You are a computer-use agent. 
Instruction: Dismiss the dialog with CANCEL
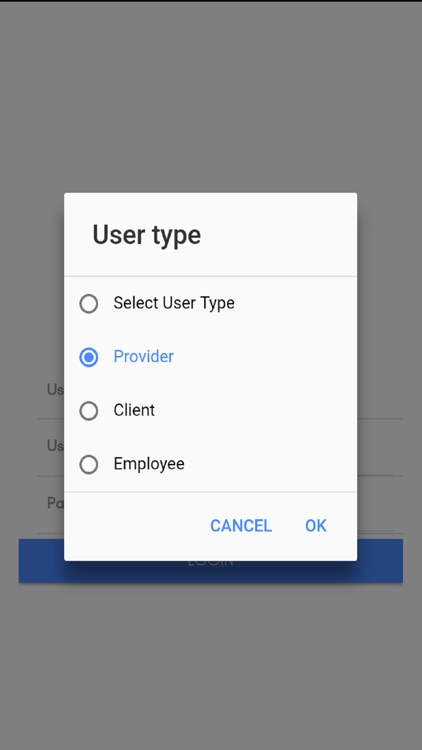click(x=241, y=526)
